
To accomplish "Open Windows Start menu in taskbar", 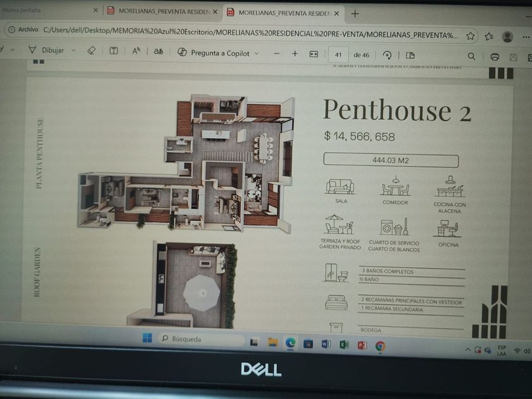I will 147,338.
